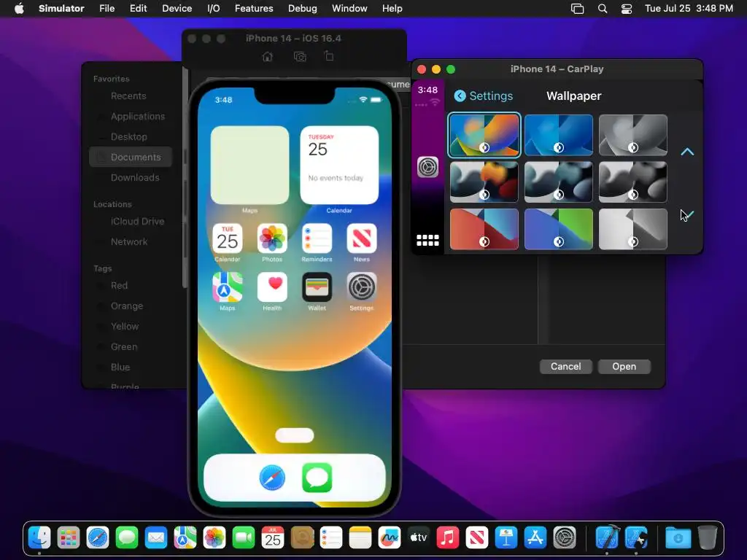Open Launchpad in the Dock
Viewport: 747px width, 560px height.
click(x=69, y=538)
